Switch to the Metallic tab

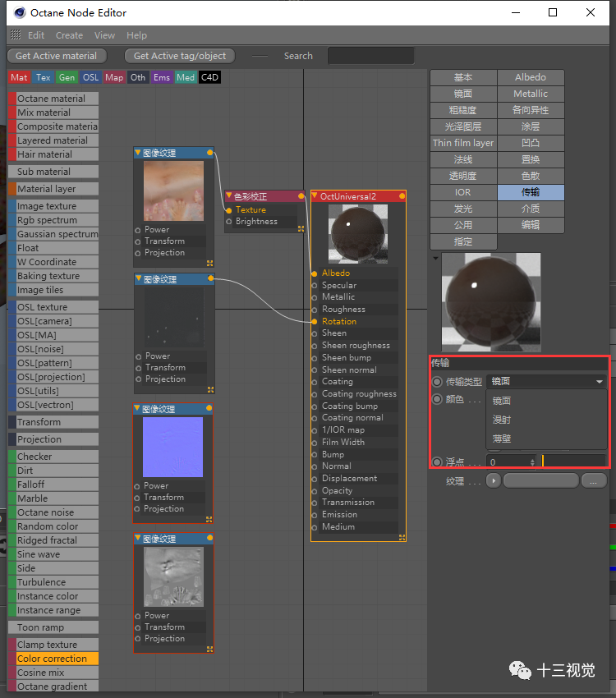tap(531, 94)
